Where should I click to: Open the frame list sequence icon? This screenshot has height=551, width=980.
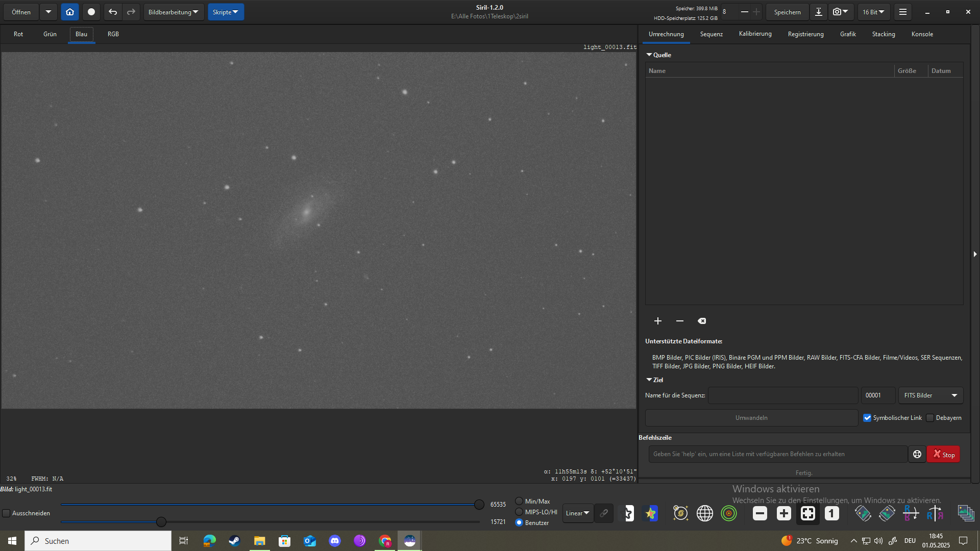(x=966, y=513)
